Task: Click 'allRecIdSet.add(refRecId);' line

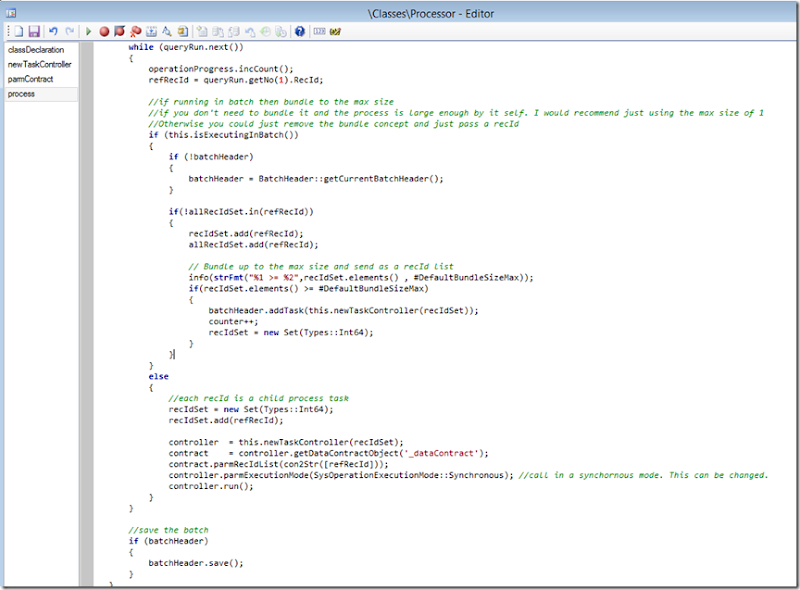Action: coord(253,244)
